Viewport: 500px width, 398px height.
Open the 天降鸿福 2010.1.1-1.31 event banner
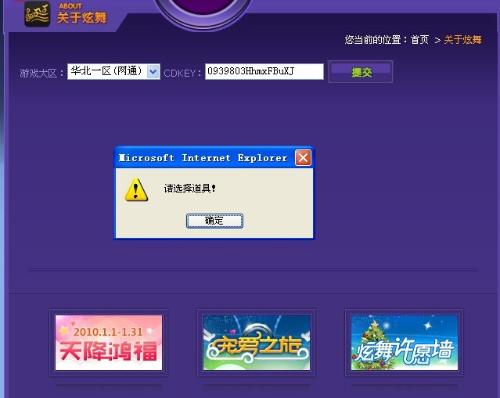(x=109, y=342)
